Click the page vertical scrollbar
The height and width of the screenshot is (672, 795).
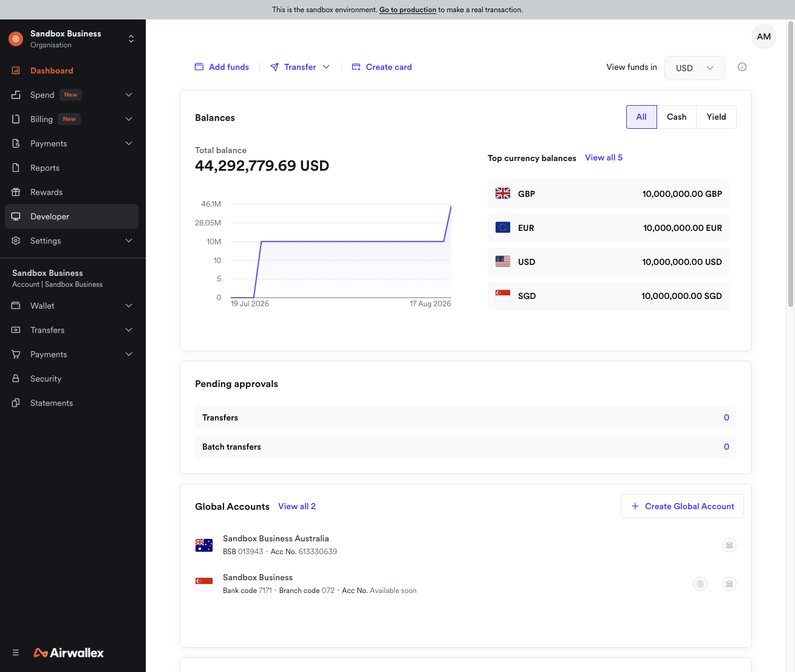791,164
